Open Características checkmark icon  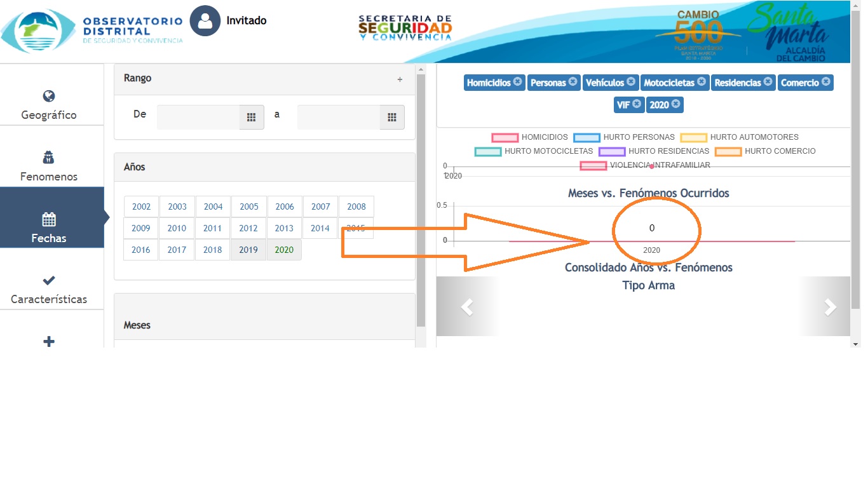(x=49, y=280)
